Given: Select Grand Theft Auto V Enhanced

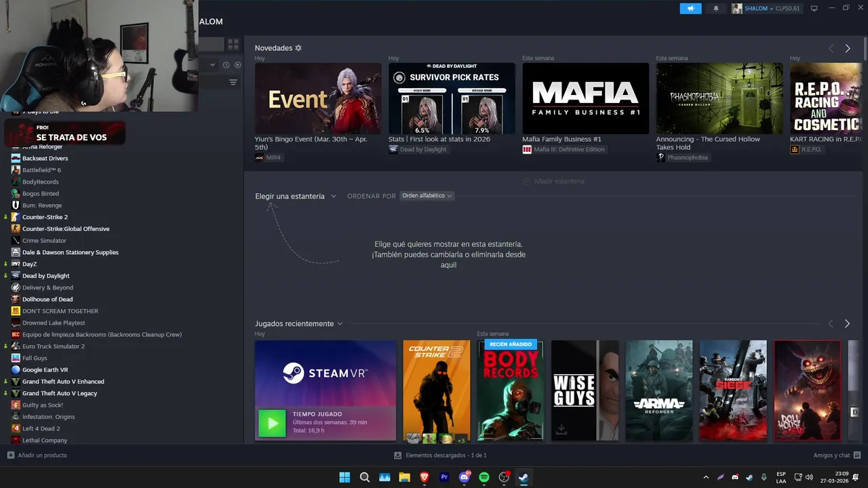Looking at the screenshot, I should tap(63, 382).
